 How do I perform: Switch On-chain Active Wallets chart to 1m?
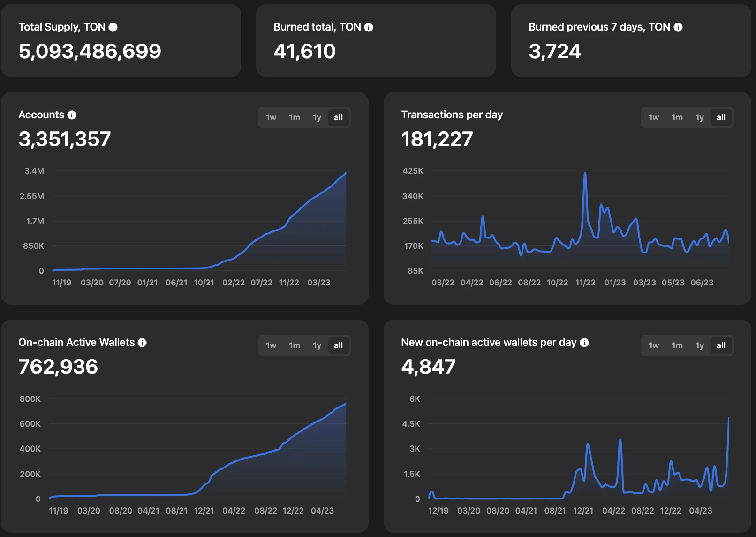click(x=295, y=345)
